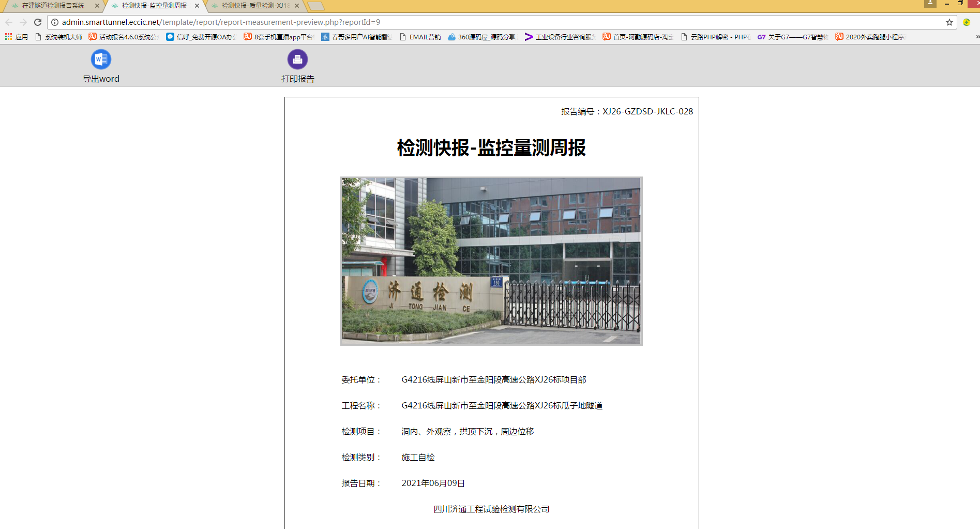Screen dimensions: 980x529
Task: Bookmark this page with the star icon
Action: click(949, 22)
